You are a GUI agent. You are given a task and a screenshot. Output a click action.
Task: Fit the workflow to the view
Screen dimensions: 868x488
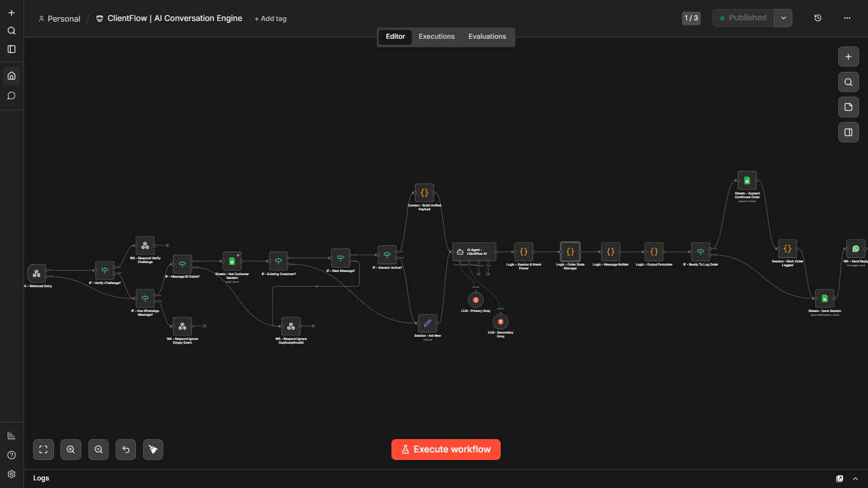[43, 449]
